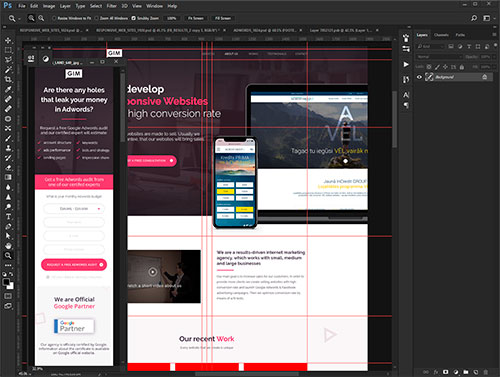Open the layer filter Kind dropdown
Viewport: 500px width, 377px height.
pyautogui.click(x=430, y=46)
